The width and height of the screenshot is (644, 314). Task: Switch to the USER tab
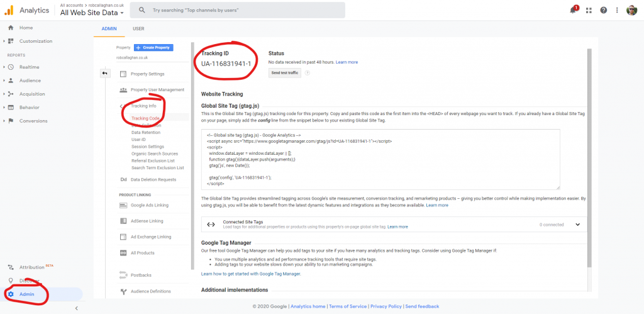tap(138, 29)
